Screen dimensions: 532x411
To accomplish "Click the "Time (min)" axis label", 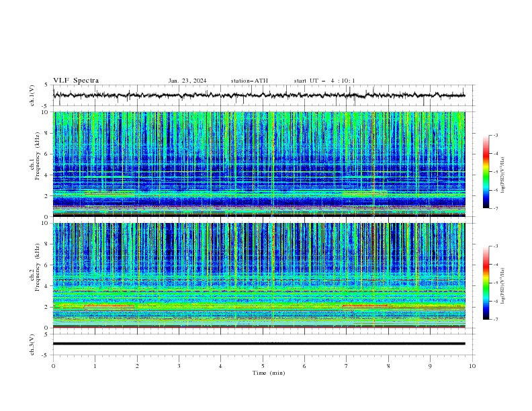I will [269, 373].
